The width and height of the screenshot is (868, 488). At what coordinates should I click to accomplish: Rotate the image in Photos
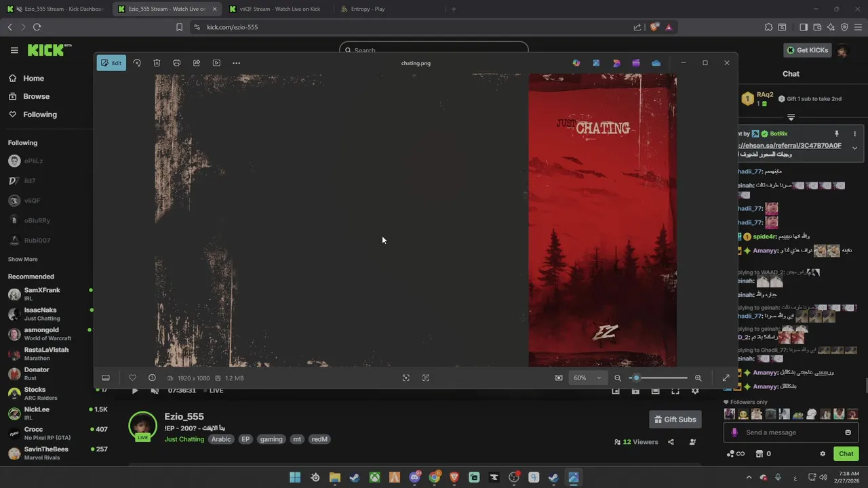(137, 63)
